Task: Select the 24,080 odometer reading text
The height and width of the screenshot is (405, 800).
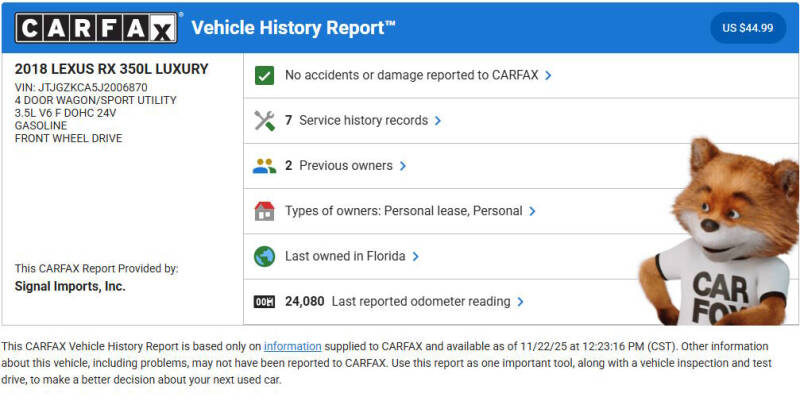Action: point(304,301)
